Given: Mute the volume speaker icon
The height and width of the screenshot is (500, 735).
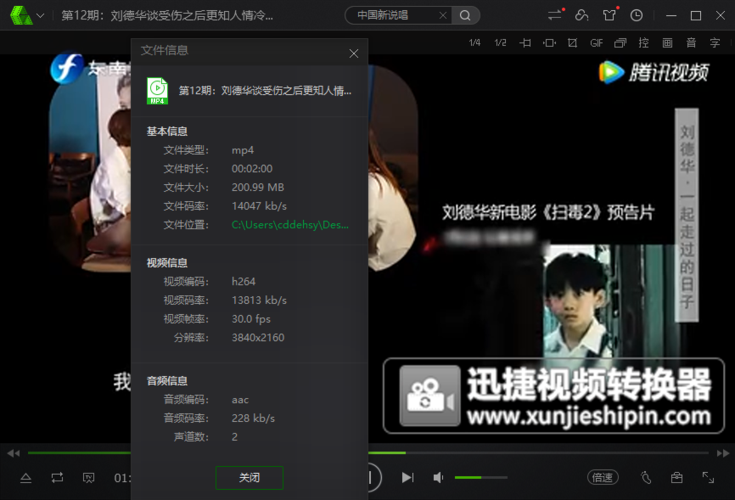Looking at the screenshot, I should pos(438,478).
